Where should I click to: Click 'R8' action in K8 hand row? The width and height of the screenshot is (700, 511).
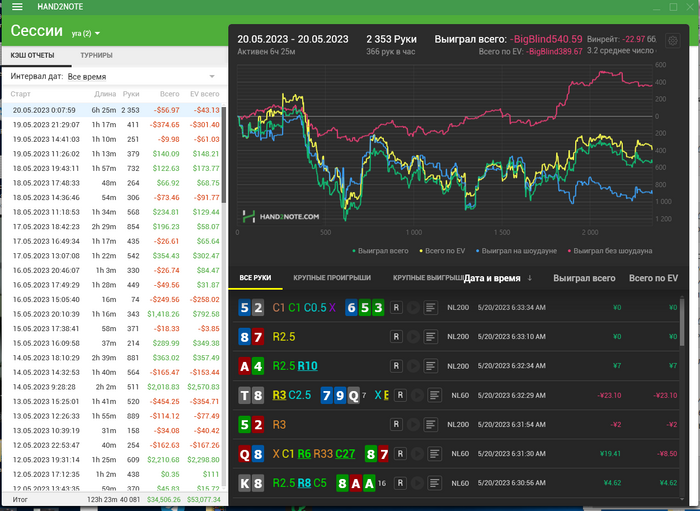tap(304, 483)
